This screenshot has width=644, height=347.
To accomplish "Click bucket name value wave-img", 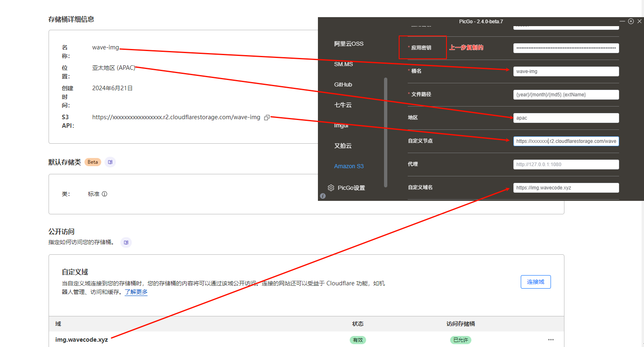I will tap(106, 47).
